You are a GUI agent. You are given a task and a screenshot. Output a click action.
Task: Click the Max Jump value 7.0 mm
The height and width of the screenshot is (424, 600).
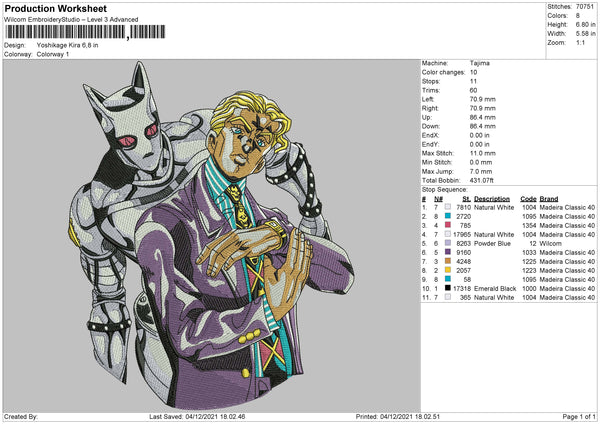coord(481,171)
